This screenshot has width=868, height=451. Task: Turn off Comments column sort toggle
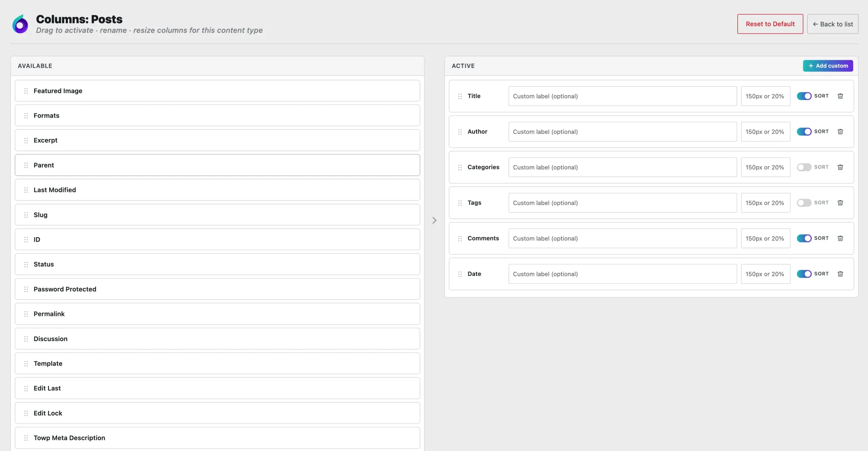804,238
